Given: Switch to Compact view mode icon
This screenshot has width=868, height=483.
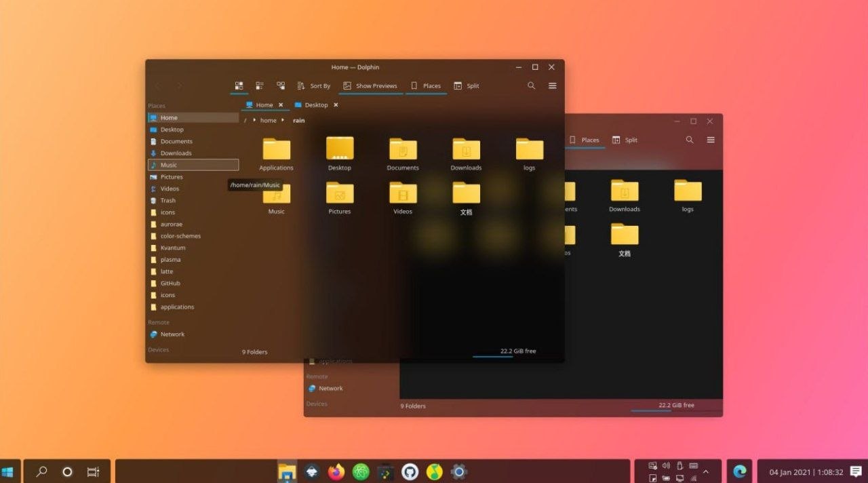Looking at the screenshot, I should (x=260, y=86).
